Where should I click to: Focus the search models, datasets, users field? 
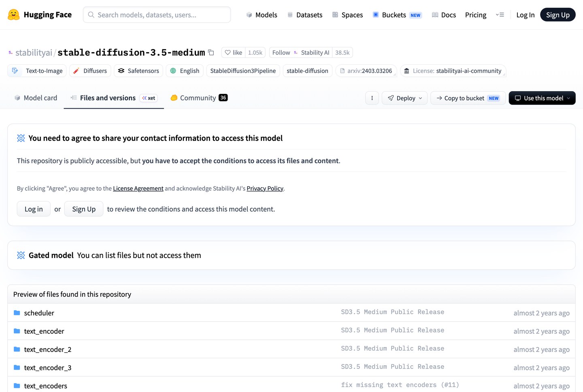(x=157, y=15)
